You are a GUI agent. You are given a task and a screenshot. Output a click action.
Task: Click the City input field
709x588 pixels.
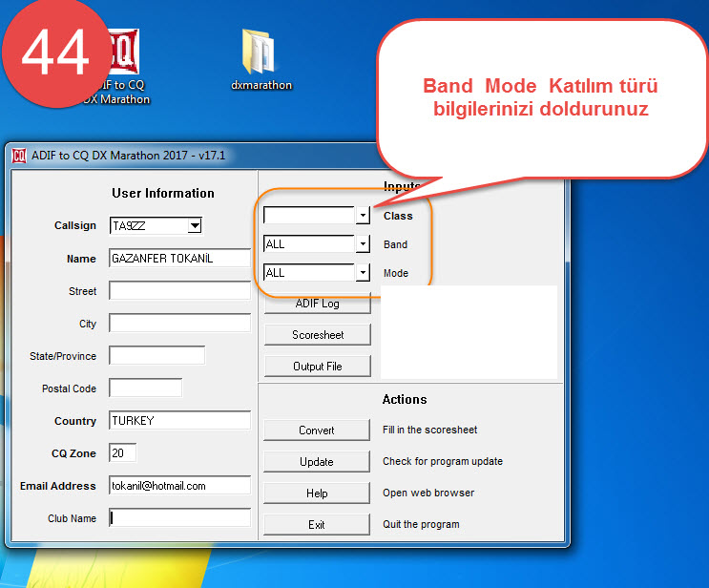[x=179, y=323]
